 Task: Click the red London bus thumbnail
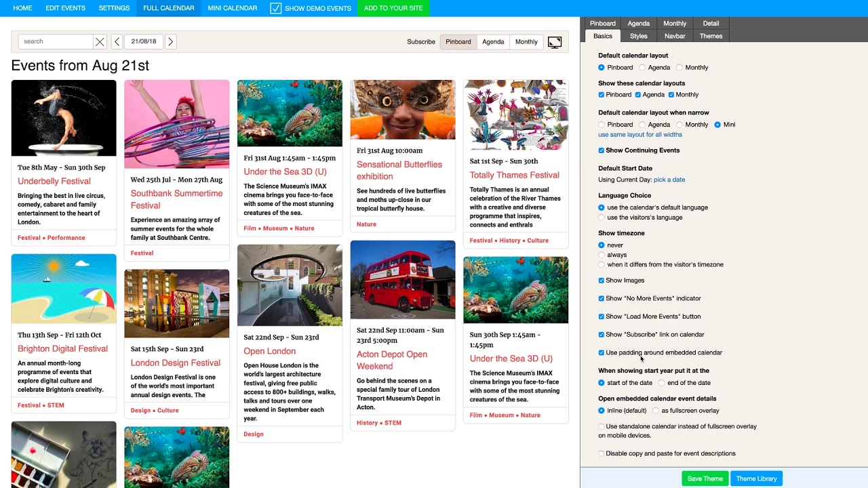pos(403,280)
